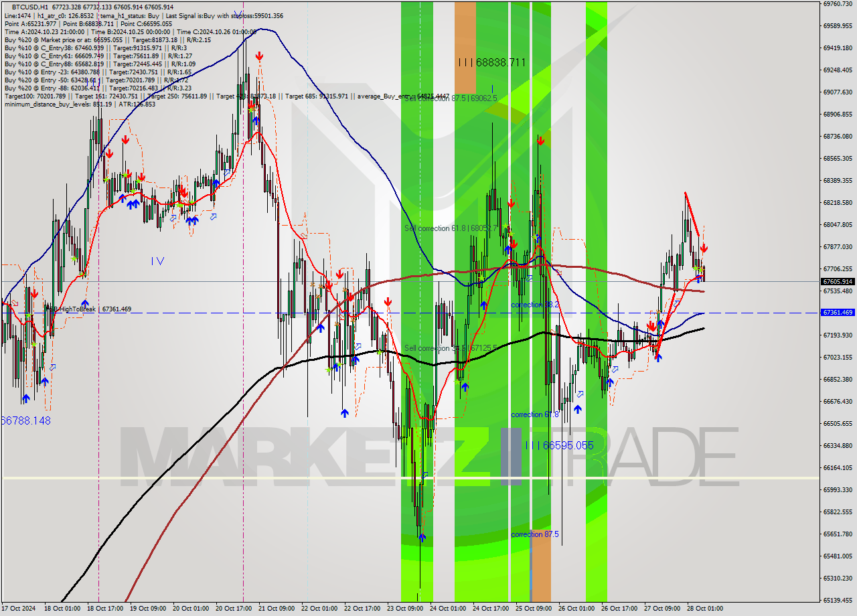Click the 68389.355 price axis value
The image size is (857, 616).
point(838,181)
